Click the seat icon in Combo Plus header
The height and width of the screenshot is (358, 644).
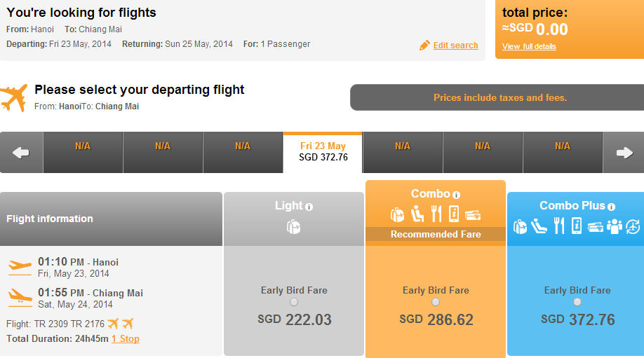[x=539, y=226]
